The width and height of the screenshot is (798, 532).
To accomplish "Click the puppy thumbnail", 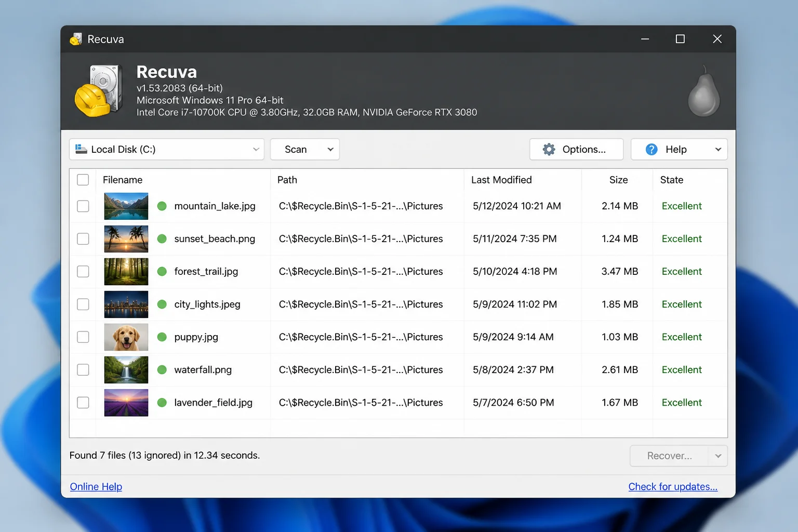I will (126, 337).
